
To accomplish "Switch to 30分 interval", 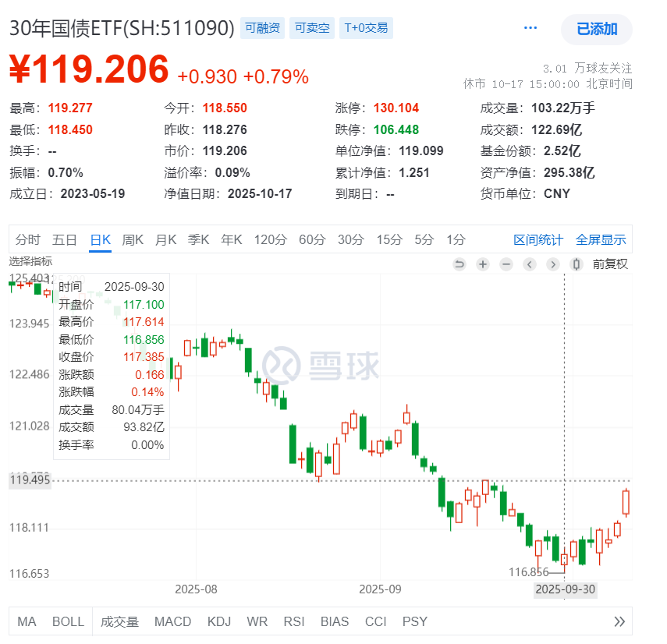I will (351, 240).
